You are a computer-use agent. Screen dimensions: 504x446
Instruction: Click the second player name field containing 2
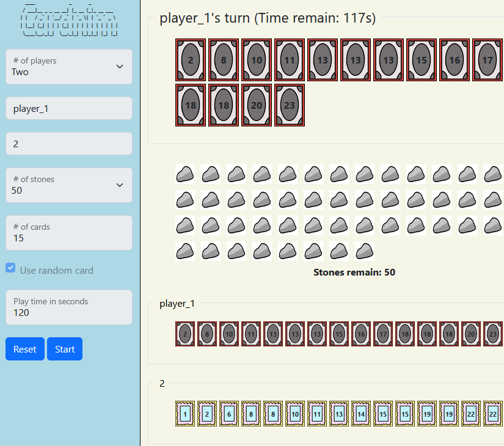(69, 144)
